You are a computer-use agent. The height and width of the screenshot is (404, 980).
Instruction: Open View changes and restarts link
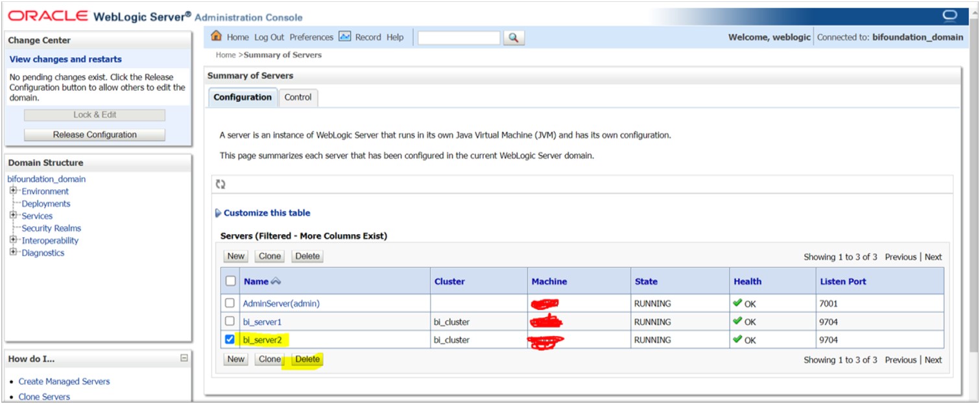(66, 59)
